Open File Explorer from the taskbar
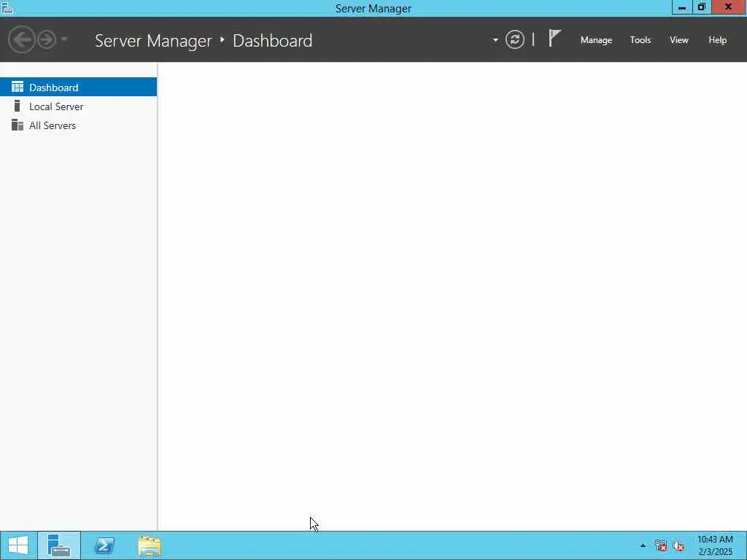This screenshot has width=747, height=560. click(x=150, y=545)
